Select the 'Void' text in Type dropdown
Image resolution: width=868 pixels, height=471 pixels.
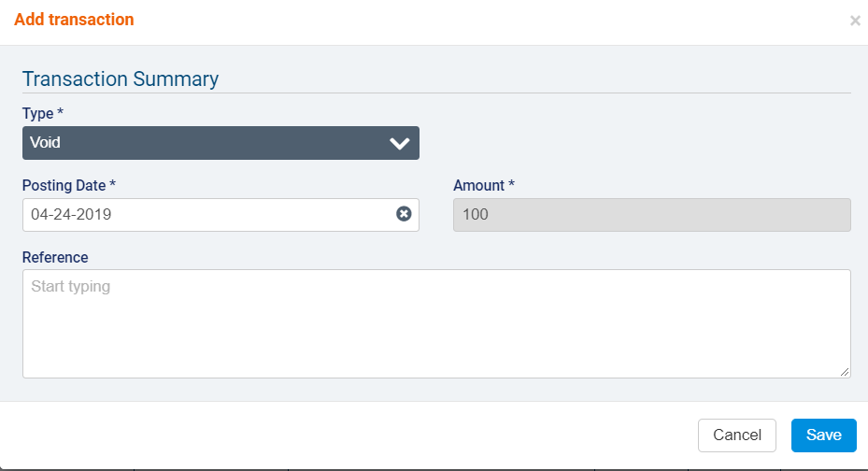[46, 143]
